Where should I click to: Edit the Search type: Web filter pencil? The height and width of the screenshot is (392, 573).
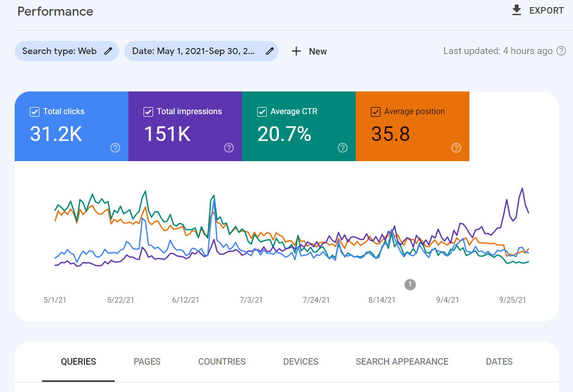108,51
